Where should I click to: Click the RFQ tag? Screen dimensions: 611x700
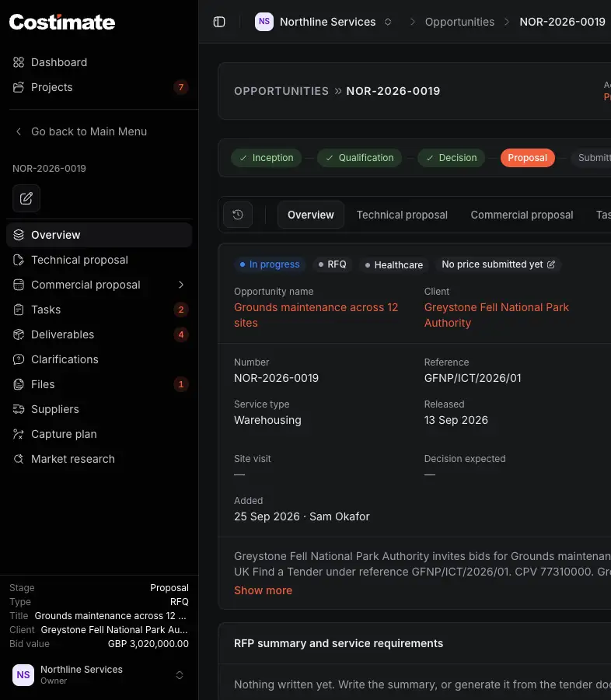coord(333,264)
